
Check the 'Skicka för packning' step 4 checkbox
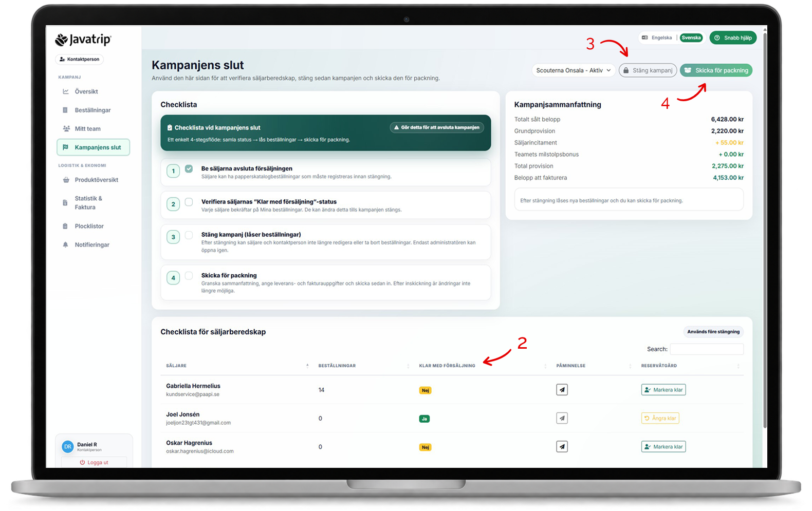pyautogui.click(x=189, y=276)
